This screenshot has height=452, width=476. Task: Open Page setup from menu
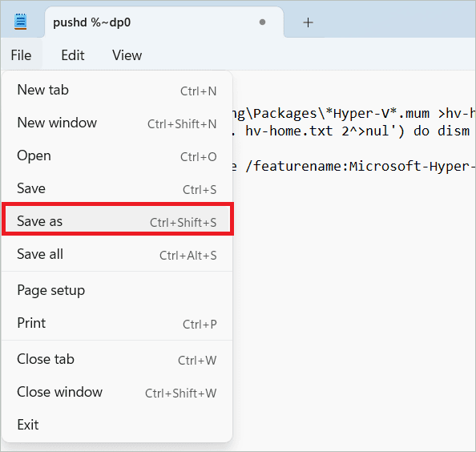tap(117, 290)
